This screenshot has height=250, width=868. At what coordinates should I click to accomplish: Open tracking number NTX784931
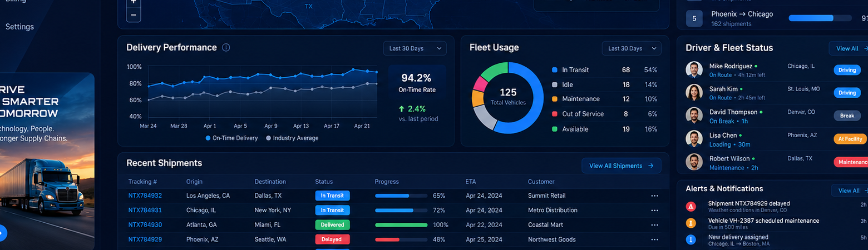pyautogui.click(x=145, y=210)
